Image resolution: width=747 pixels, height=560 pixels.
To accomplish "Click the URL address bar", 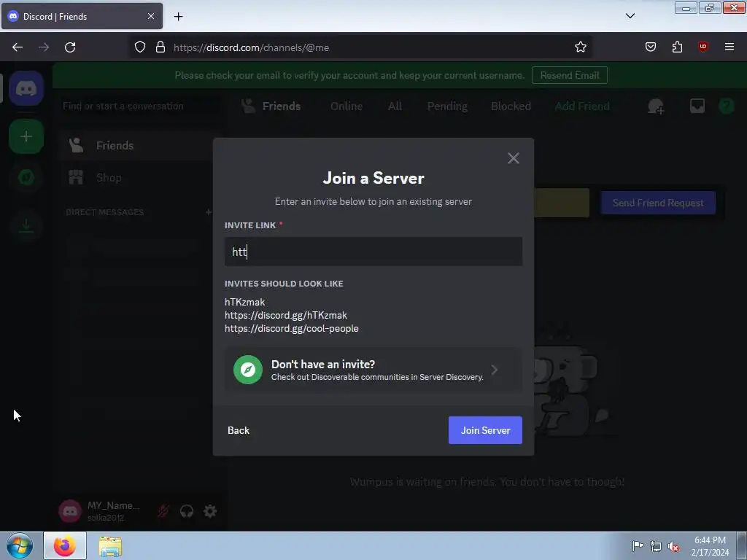I will click(x=362, y=47).
